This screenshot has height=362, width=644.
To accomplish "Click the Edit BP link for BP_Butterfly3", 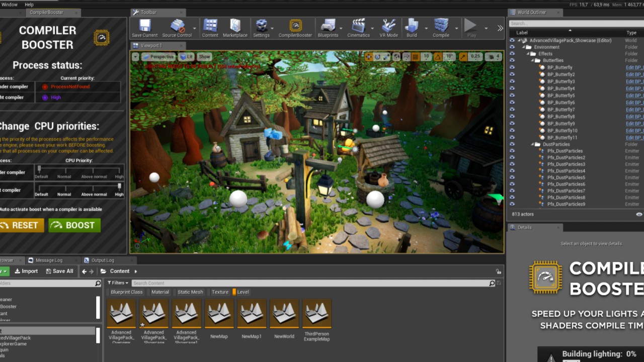I will click(634, 81).
